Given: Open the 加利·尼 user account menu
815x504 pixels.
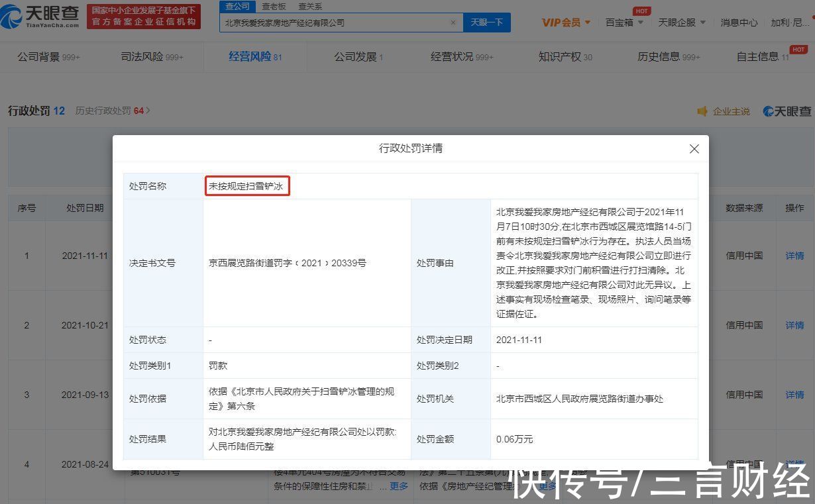Looking at the screenshot, I should point(790,23).
